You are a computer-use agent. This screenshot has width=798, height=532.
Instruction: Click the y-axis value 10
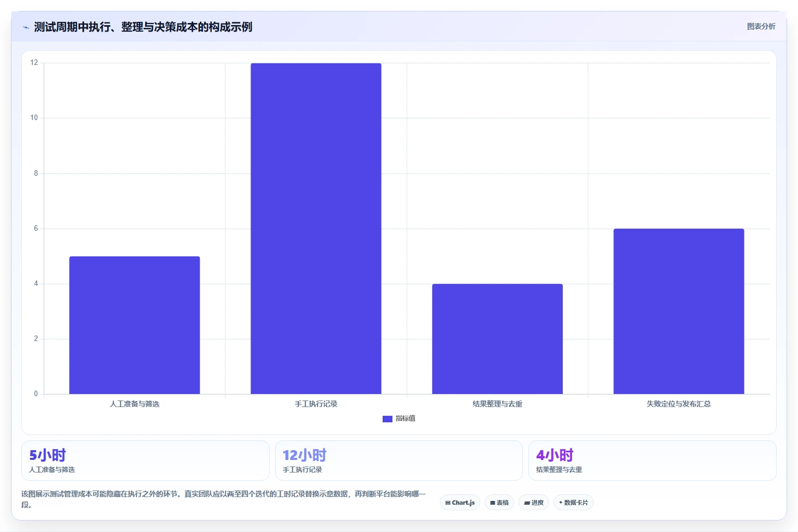point(34,118)
